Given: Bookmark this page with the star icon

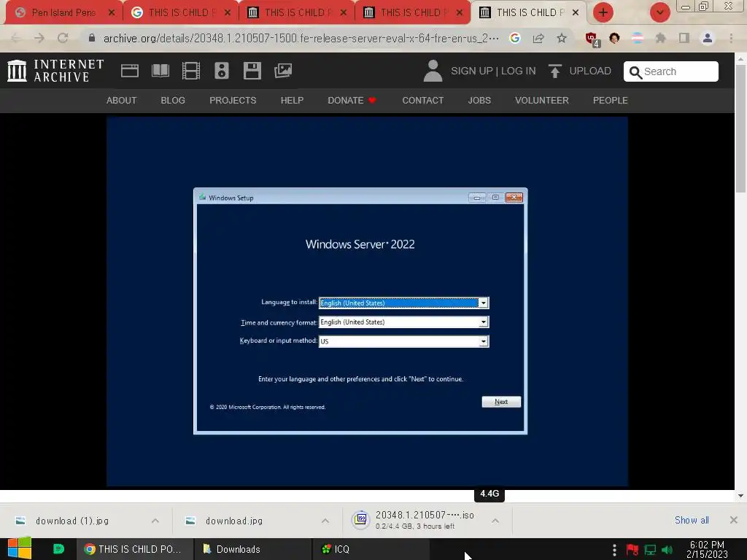Looking at the screenshot, I should coord(562,38).
